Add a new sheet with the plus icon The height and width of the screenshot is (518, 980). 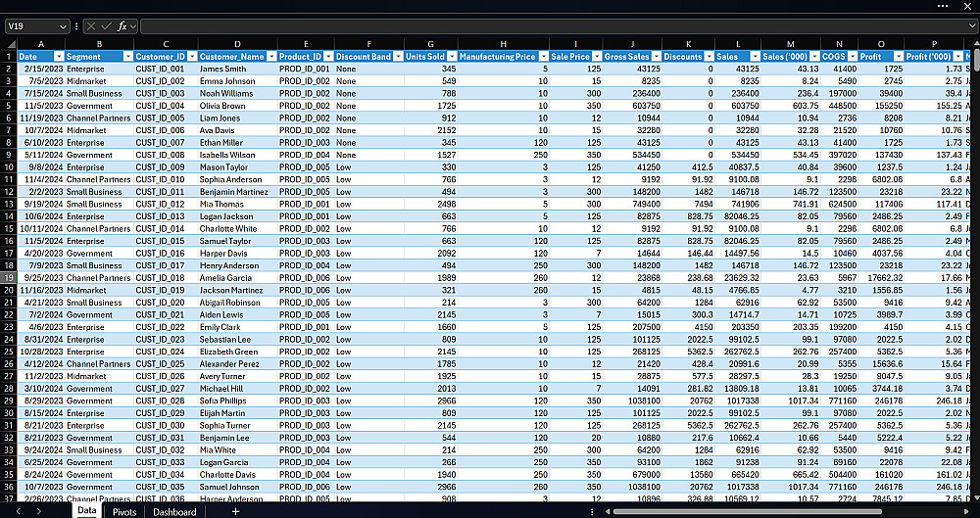pyautogui.click(x=235, y=512)
